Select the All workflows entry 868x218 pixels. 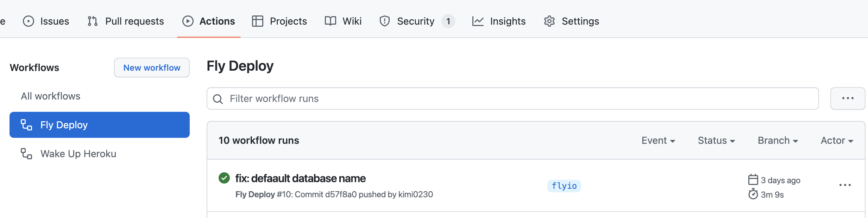(x=50, y=96)
